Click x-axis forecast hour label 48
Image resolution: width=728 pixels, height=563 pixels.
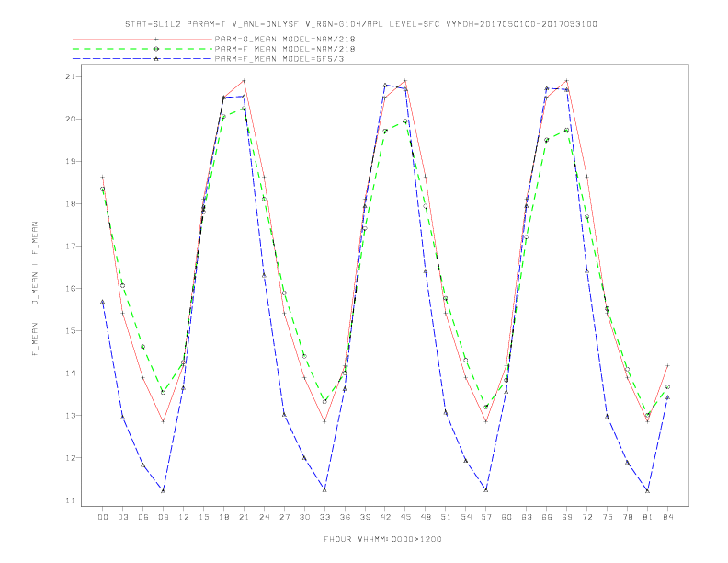[426, 517]
